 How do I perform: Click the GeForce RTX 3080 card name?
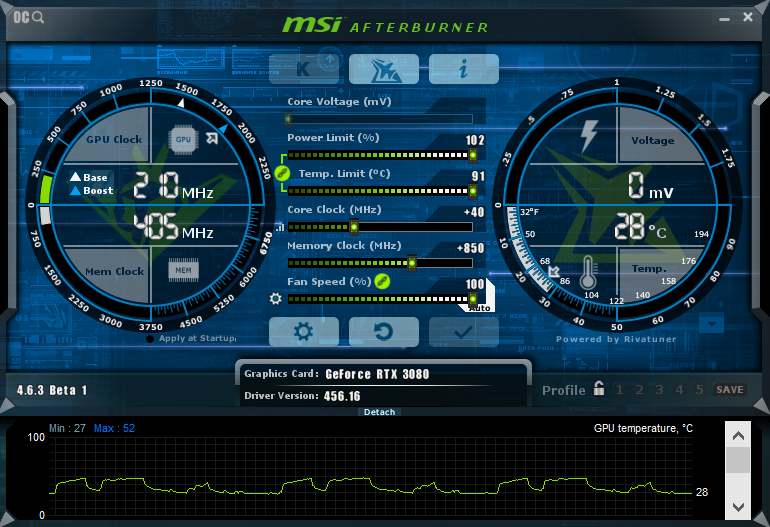(377, 374)
